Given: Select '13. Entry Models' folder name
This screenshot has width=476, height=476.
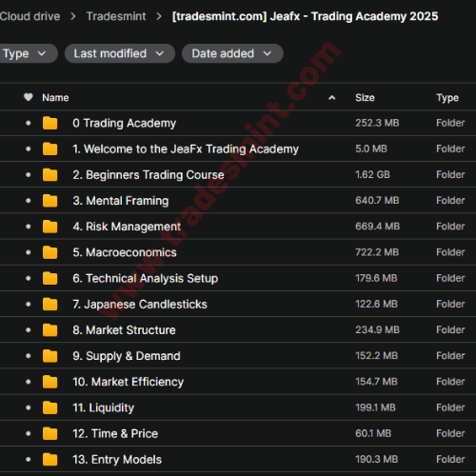Looking at the screenshot, I should coord(117,460).
